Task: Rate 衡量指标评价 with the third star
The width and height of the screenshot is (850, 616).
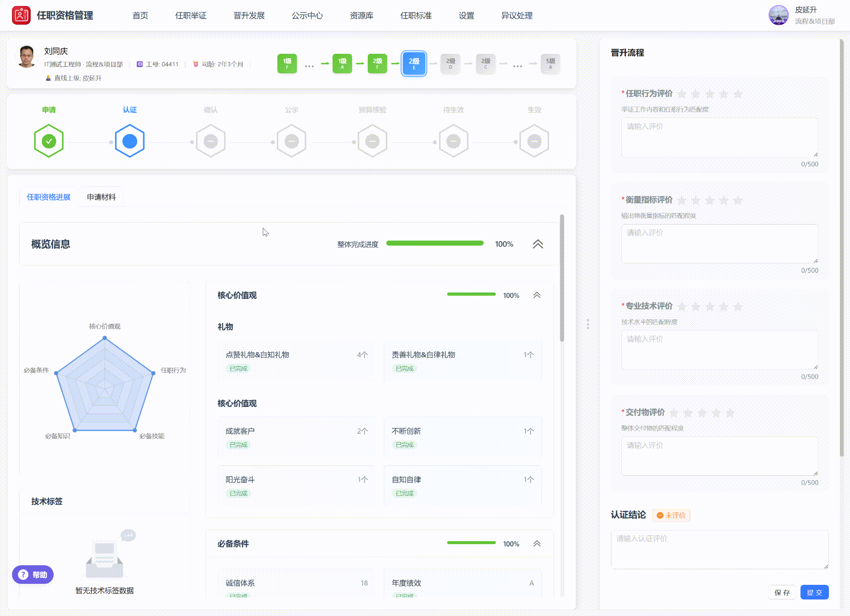Action: 709,200
